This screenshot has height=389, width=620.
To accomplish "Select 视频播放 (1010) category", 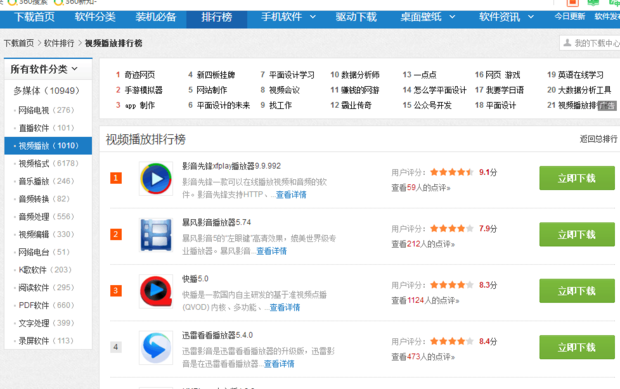I will click(x=48, y=145).
